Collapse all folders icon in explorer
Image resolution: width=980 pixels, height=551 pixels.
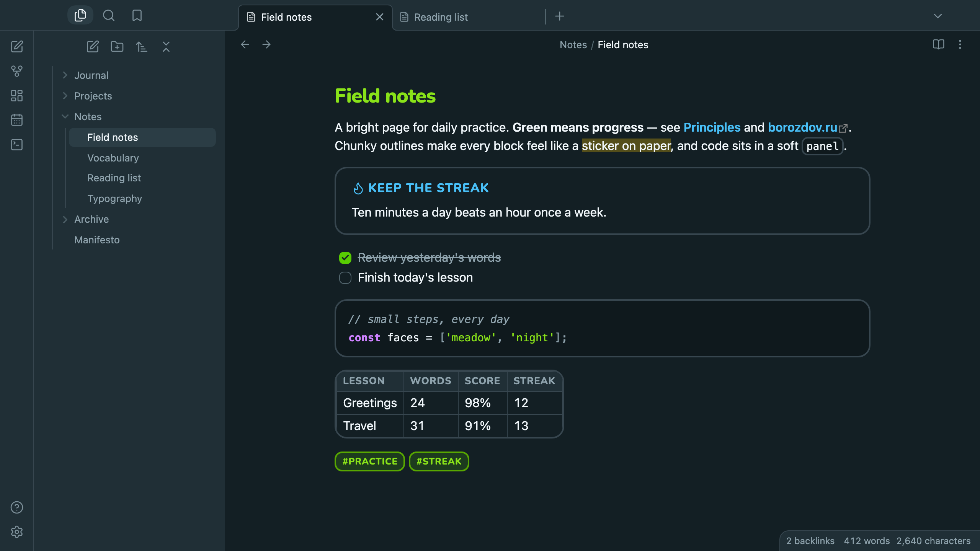166,47
